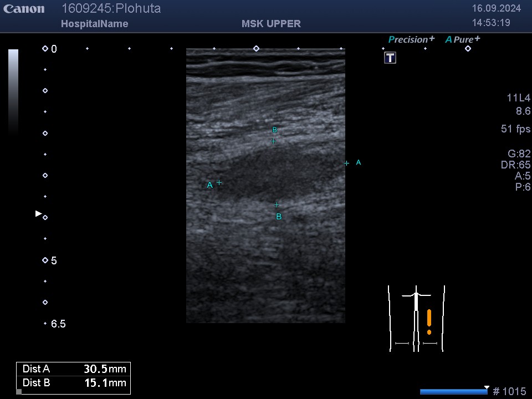The width and height of the screenshot is (532, 399).
Task: Click the Dist A 30.5mm measurement row
Action: tap(74, 369)
